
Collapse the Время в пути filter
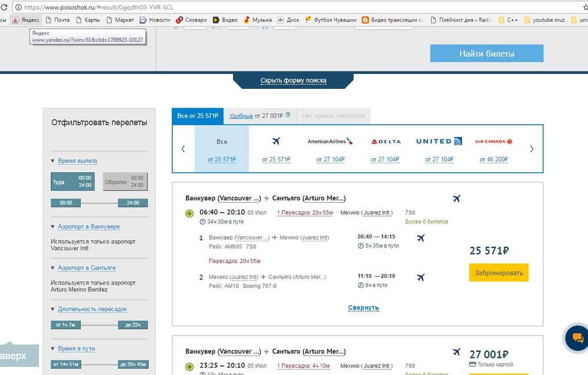(x=76, y=349)
